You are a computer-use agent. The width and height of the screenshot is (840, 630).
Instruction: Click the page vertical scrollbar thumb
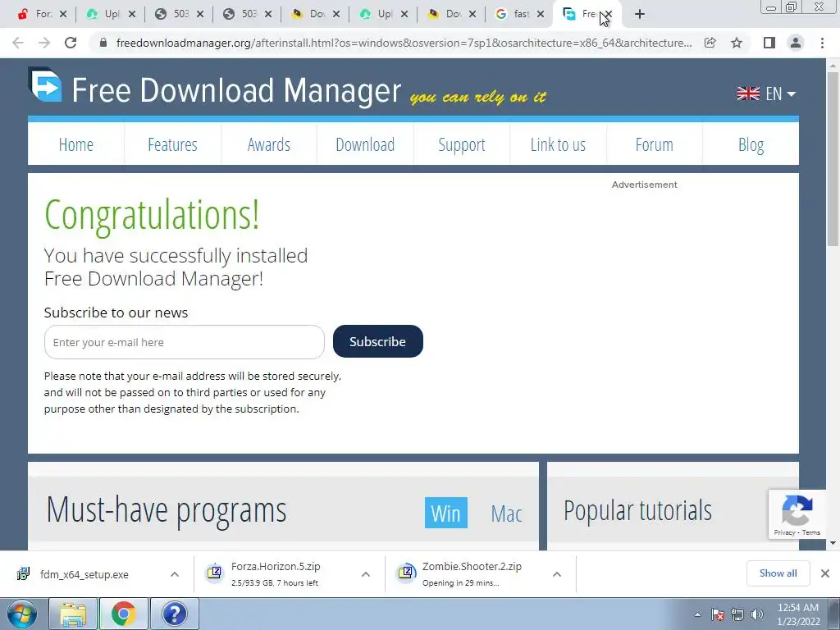click(x=833, y=158)
